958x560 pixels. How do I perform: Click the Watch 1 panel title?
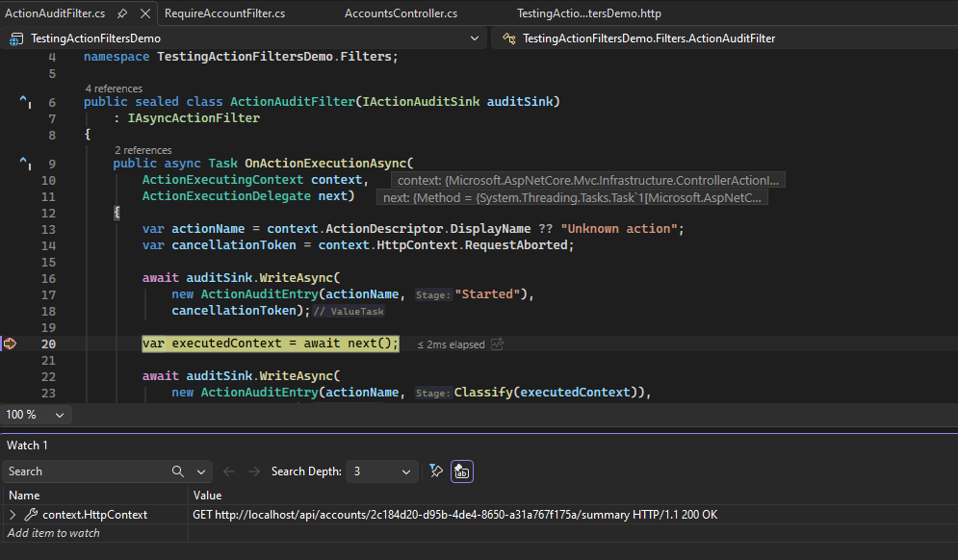pos(27,445)
